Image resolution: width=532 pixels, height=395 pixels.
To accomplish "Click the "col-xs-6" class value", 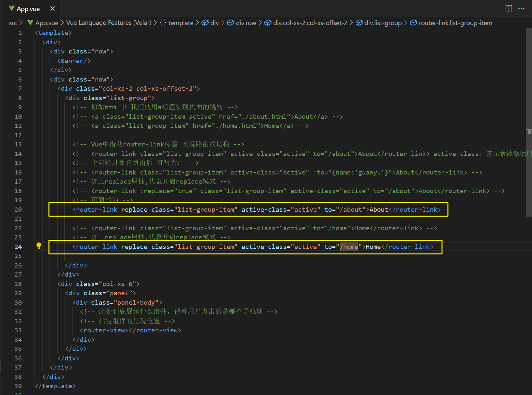I will (x=117, y=284).
